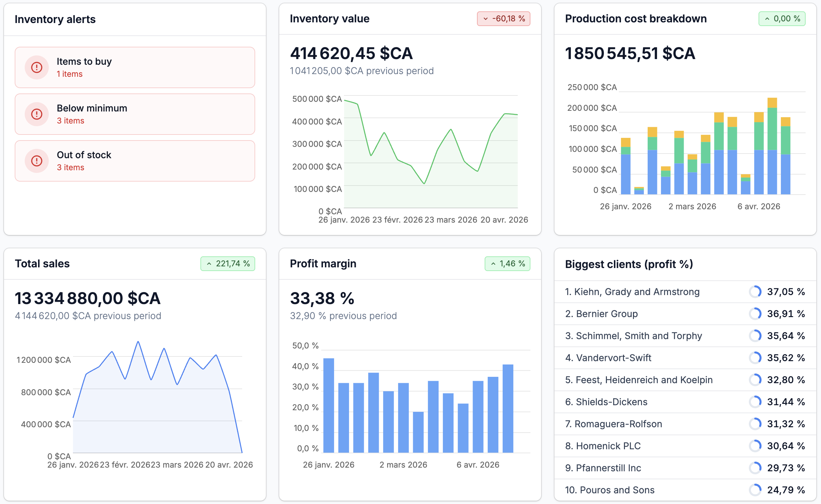Select client row 5. Feest, Heidenreich and Koelpin
The width and height of the screenshot is (821, 504).
pyautogui.click(x=685, y=380)
